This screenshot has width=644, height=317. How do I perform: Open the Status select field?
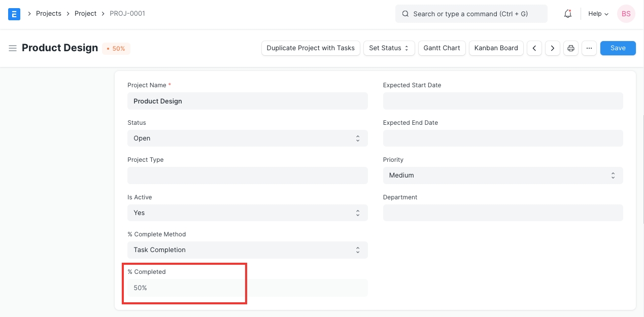click(x=247, y=138)
